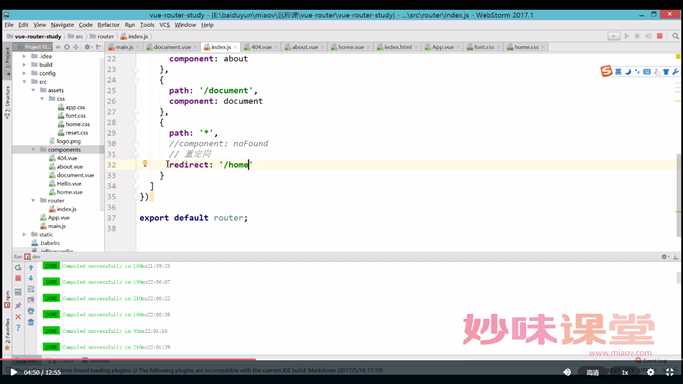Click the Sogou input method S icon
This screenshot has height=384, width=683.
pyautogui.click(x=606, y=71)
